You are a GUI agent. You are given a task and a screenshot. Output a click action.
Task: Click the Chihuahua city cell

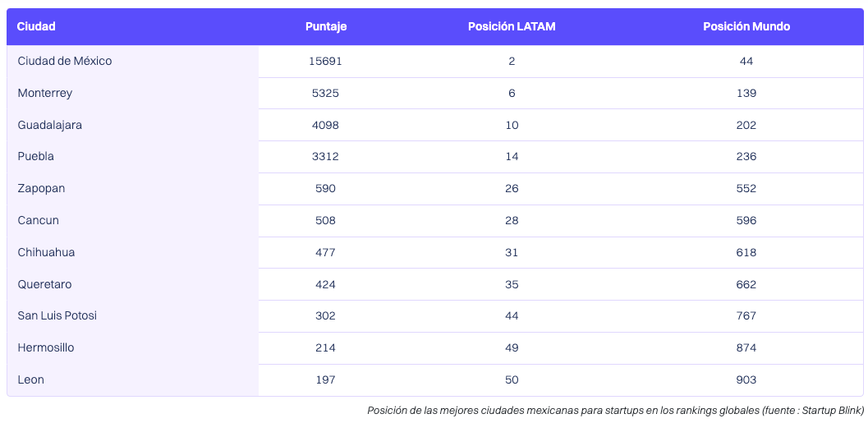(x=46, y=252)
